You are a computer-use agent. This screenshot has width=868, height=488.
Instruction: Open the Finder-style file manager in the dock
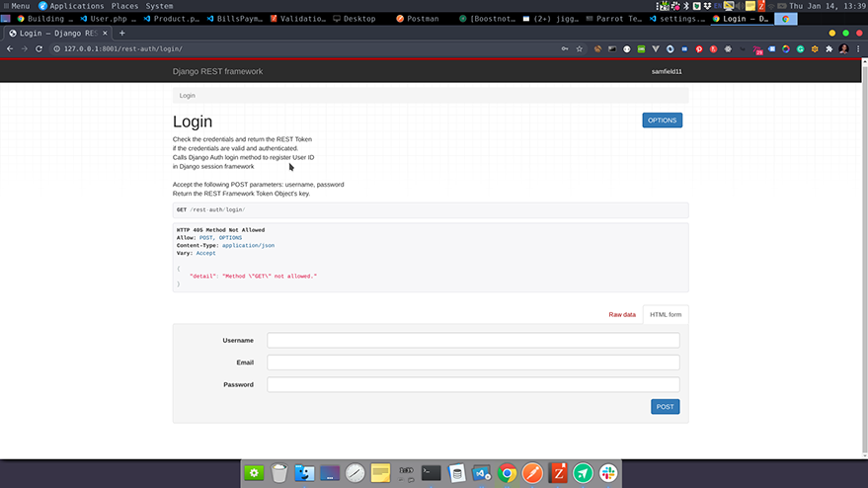point(304,473)
